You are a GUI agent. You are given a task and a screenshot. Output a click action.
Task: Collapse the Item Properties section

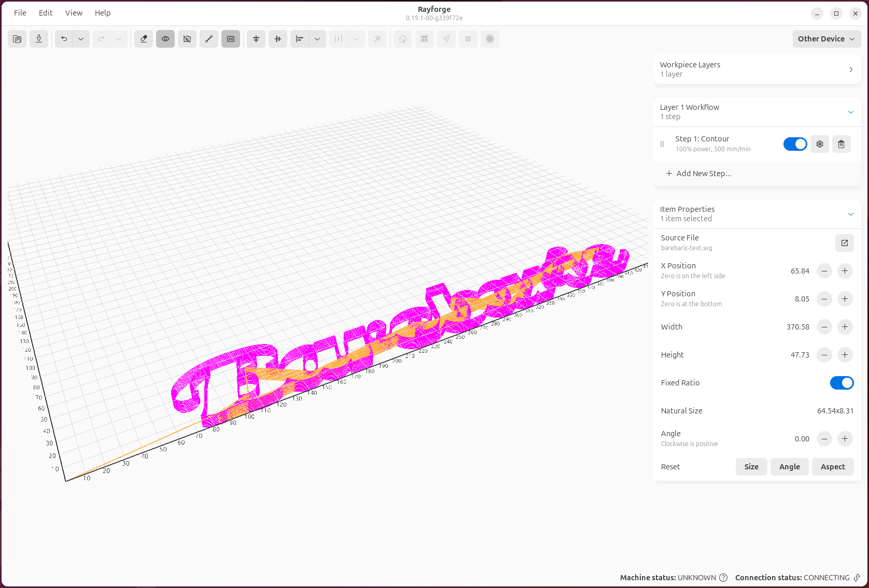851,214
